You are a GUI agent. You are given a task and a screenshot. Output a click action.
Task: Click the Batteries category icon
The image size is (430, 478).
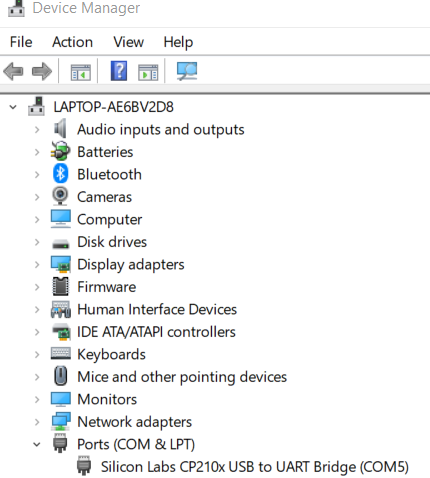[60, 151]
